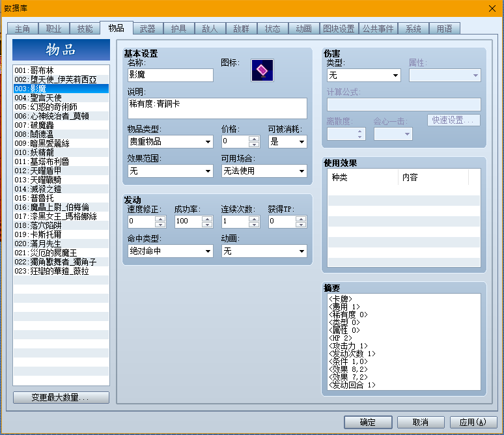Select item 020:滿月先生
The height and width of the screenshot is (435, 504).
[61, 244]
